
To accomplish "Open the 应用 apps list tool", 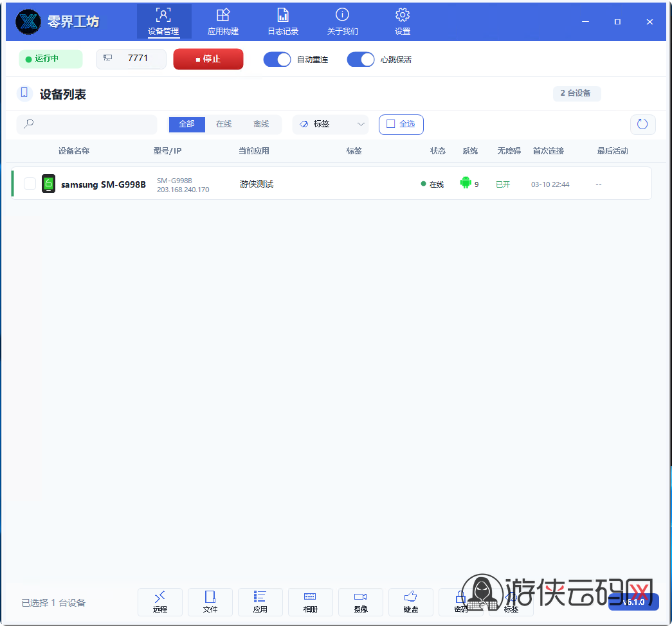I will click(260, 602).
